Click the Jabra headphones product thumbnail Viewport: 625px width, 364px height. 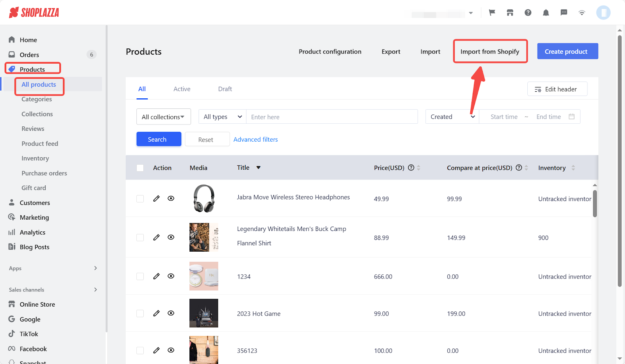pyautogui.click(x=204, y=198)
